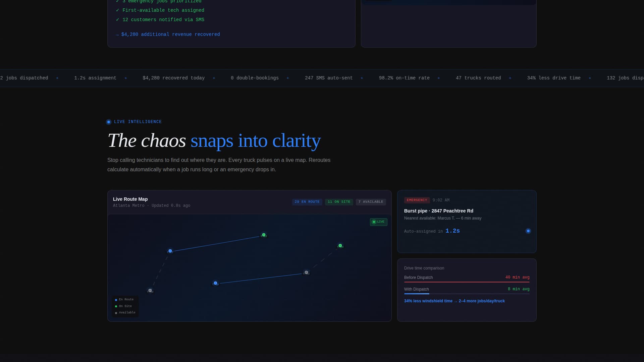Click the blue En Route legend dot
The image size is (644, 362).
tap(116, 300)
